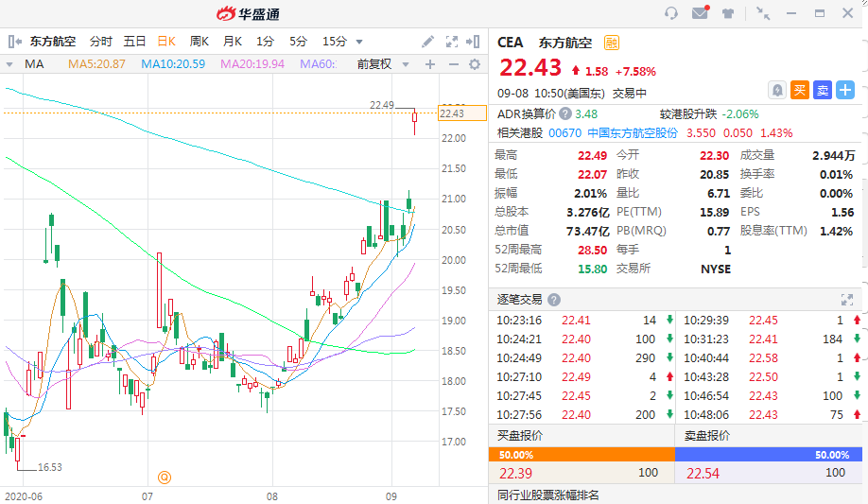868x504 pixels.
Task: Click the orange event marker on chart
Action: pos(165,477)
